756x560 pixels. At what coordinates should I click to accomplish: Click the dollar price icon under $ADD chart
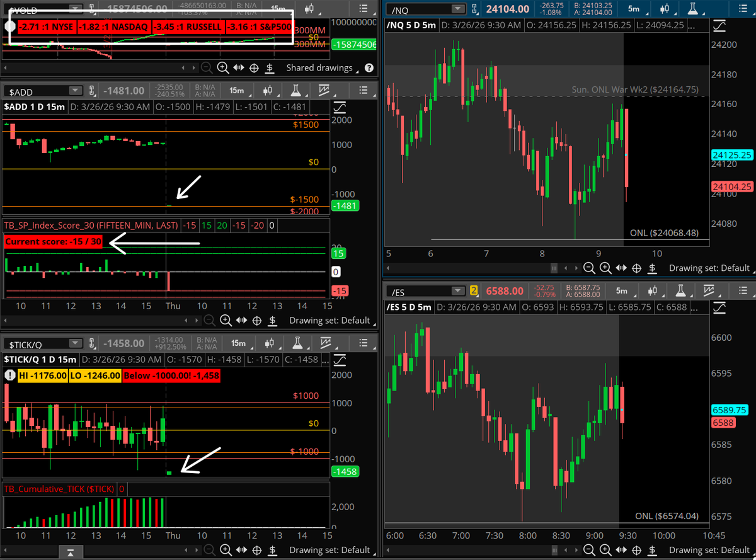pos(272,320)
